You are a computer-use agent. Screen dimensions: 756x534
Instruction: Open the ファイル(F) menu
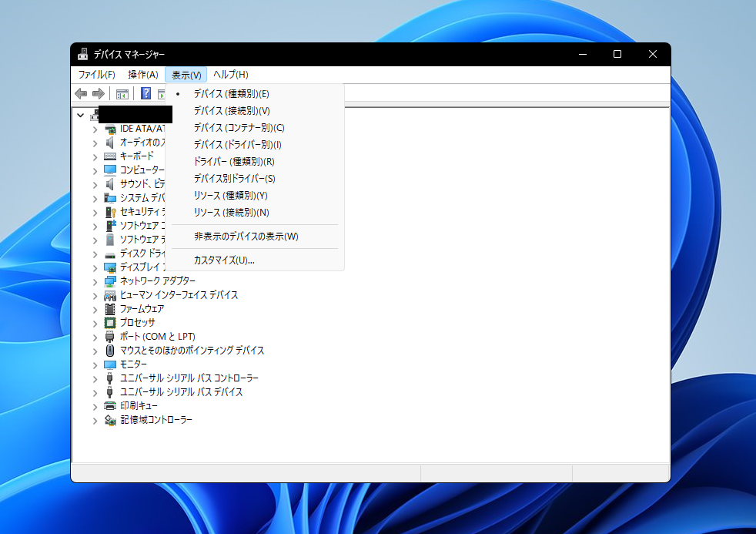(96, 75)
